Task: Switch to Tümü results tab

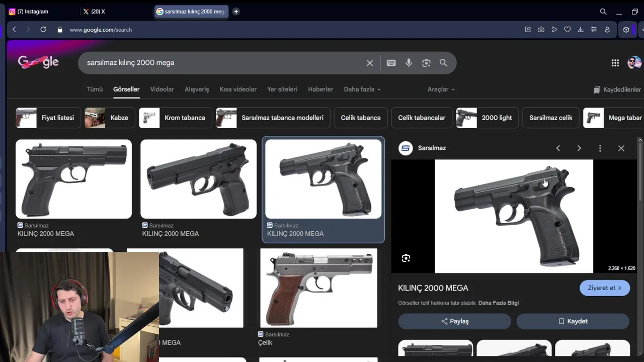Action: tap(95, 89)
